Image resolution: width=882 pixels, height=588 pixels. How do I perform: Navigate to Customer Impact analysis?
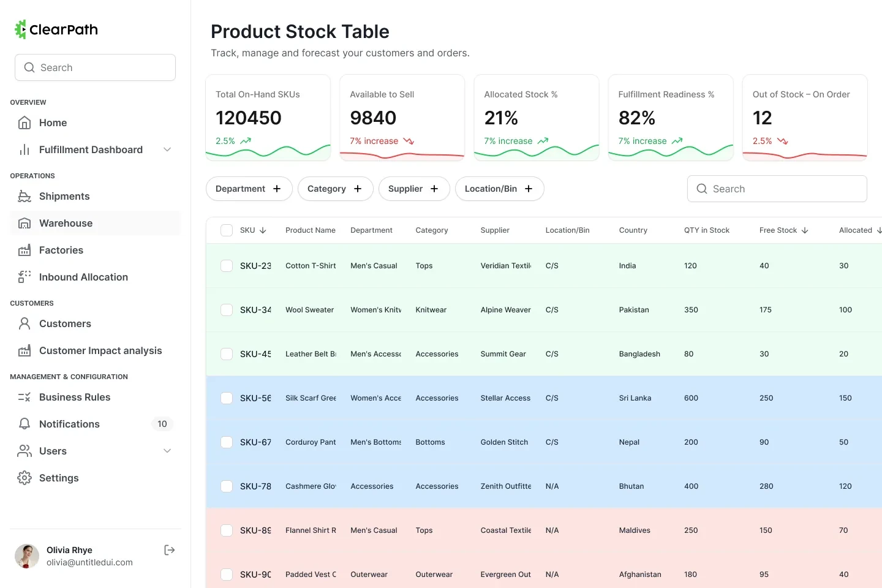(96, 350)
